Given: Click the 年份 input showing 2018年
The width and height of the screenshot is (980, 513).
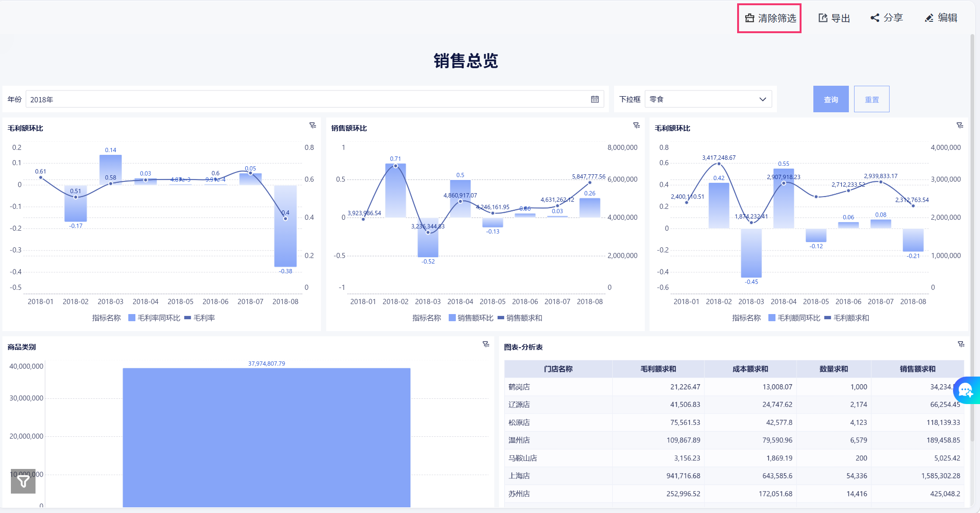Looking at the screenshot, I should click(x=315, y=99).
